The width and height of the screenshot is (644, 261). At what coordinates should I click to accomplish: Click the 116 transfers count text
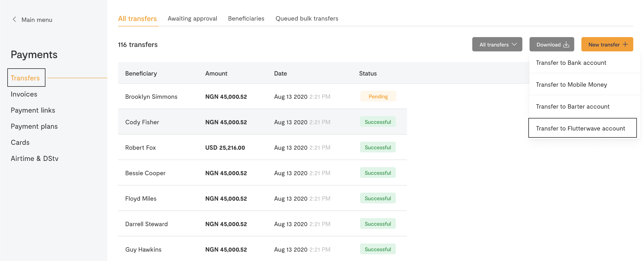point(138,44)
